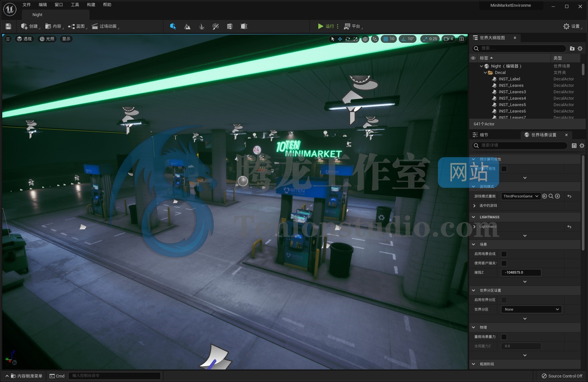Image resolution: width=588 pixels, height=382 pixels.
Task: Click the details search field
Action: 519,146
